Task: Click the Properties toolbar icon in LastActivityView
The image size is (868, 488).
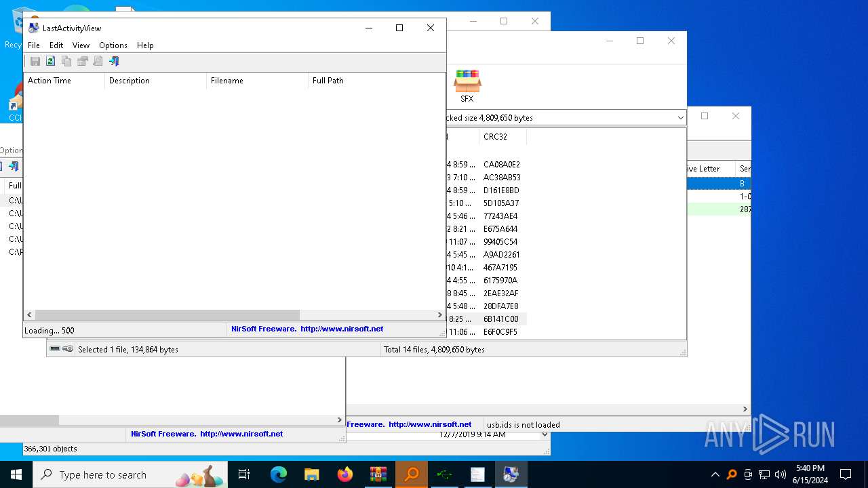Action: pos(82,61)
